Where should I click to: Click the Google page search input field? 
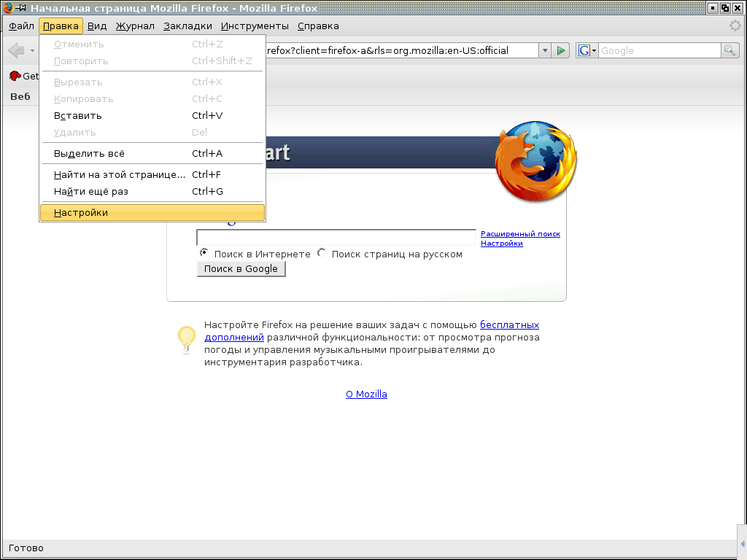click(336, 237)
